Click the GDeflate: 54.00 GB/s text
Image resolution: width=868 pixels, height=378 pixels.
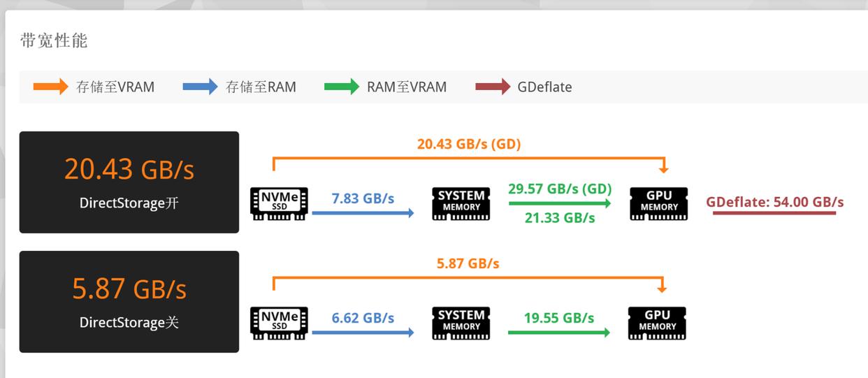[774, 202]
